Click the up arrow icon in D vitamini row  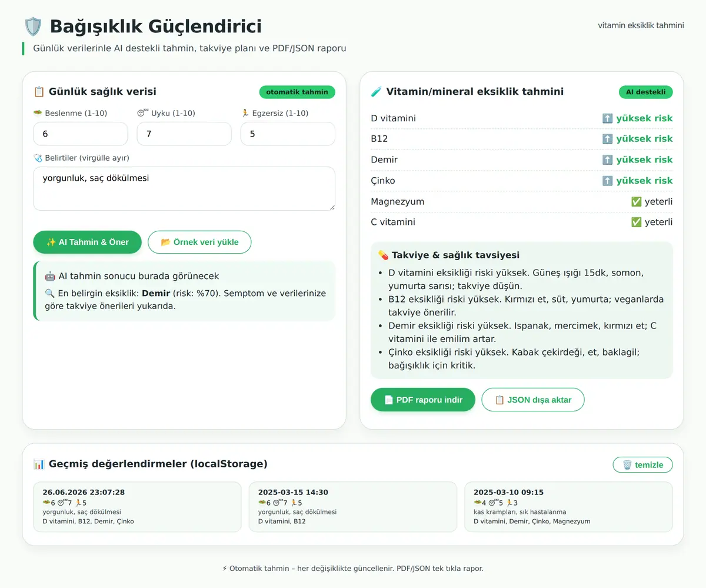(608, 118)
